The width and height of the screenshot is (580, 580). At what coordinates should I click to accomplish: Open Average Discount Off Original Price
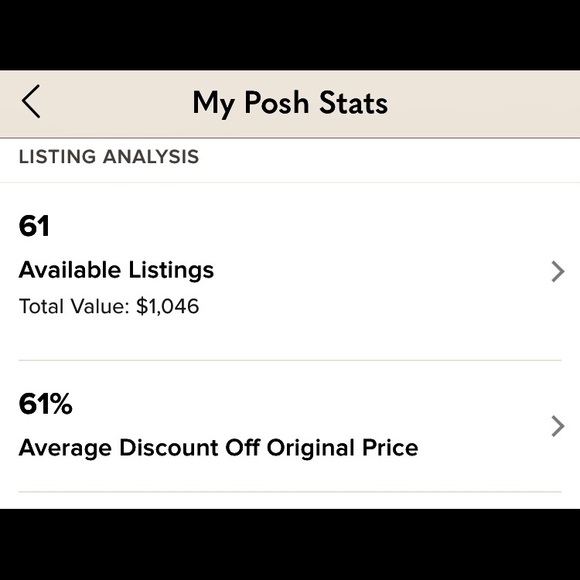(x=219, y=448)
